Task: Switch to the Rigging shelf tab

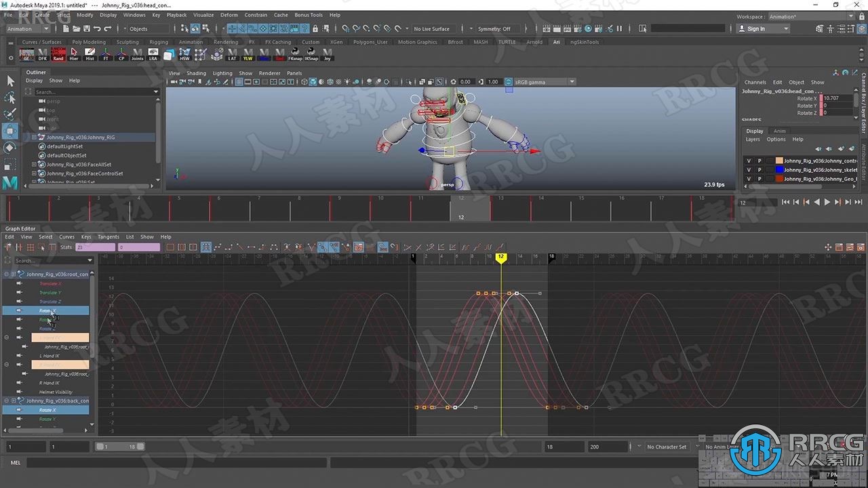Action: [159, 42]
